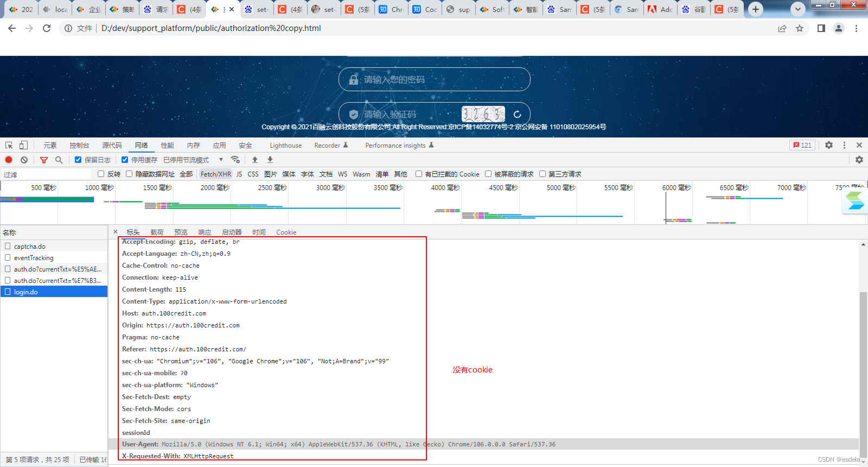Filter requests by JS
The height and width of the screenshot is (467, 868).
(x=239, y=174)
